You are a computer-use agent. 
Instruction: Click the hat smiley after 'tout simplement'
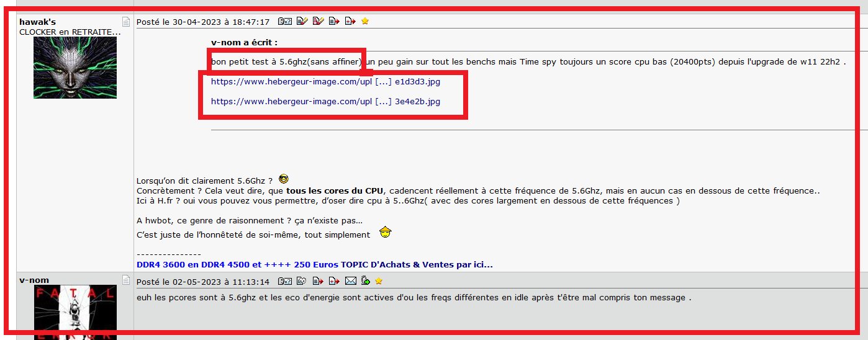tap(385, 233)
